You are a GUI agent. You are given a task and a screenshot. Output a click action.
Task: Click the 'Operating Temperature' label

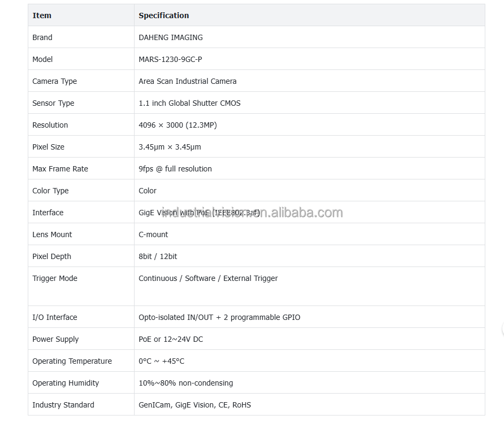72,361
